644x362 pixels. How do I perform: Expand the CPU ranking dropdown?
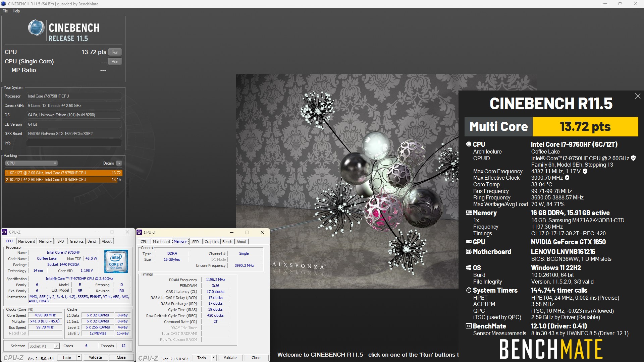click(31, 163)
